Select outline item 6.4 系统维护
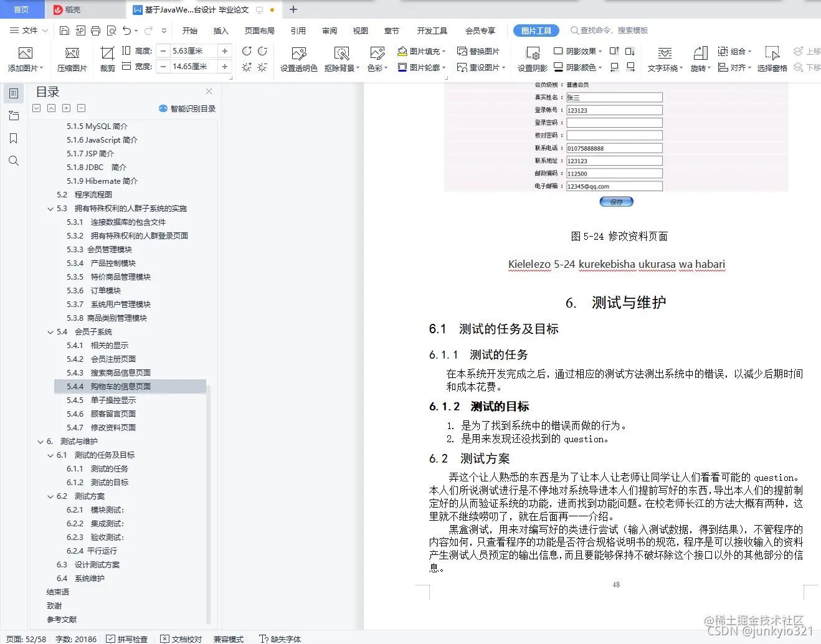The image size is (821, 644). [x=80, y=579]
